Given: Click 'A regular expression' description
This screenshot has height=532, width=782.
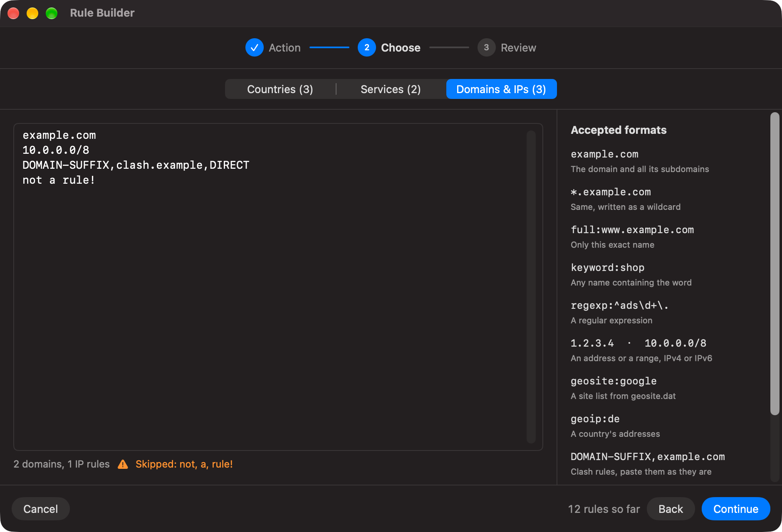Looking at the screenshot, I should point(611,320).
